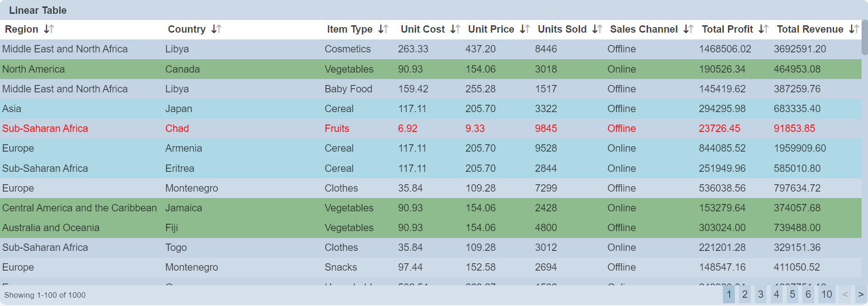The width and height of the screenshot is (868, 306).
Task: Go to page 2
Action: (x=744, y=295)
